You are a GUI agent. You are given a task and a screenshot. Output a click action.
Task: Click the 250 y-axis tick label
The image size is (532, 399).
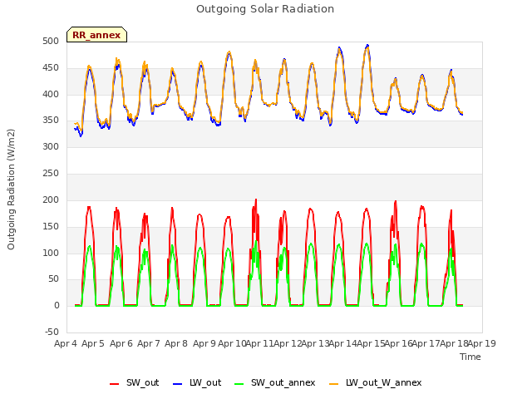[x=51, y=174]
